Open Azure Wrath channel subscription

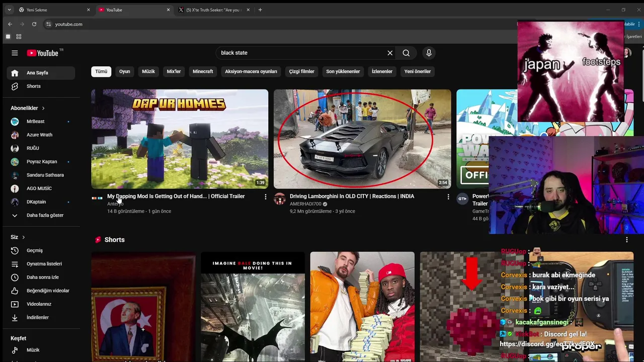point(41,135)
